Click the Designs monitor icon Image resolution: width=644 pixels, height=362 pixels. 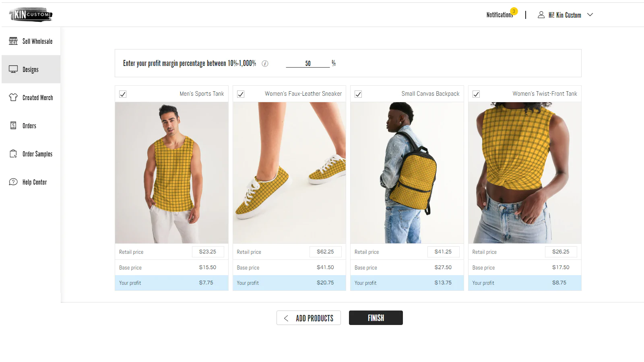pos(13,69)
